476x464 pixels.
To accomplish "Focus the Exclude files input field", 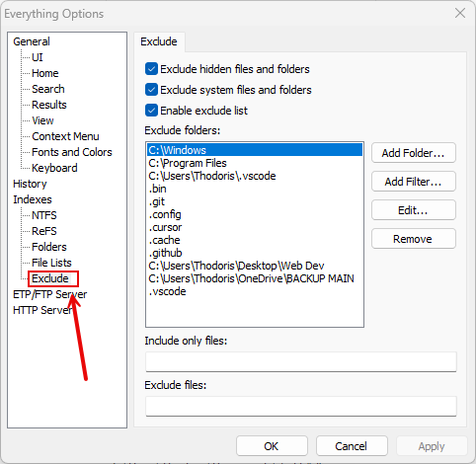I will pos(301,406).
